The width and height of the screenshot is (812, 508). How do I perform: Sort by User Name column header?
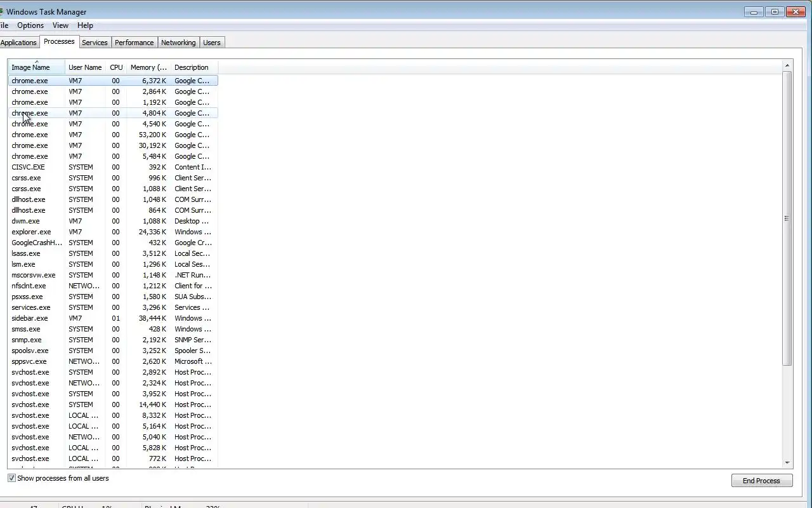click(85, 67)
